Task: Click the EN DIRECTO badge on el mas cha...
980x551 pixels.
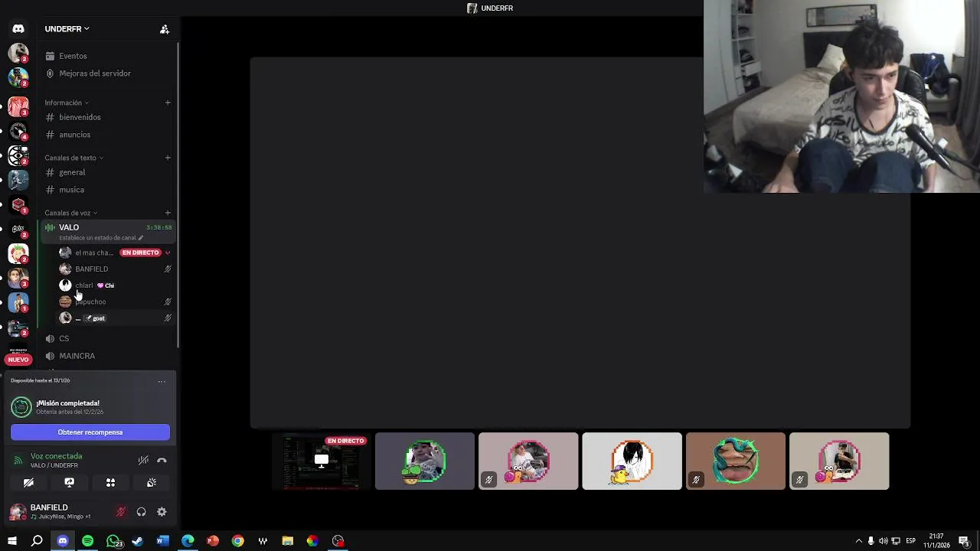Action: (141, 253)
